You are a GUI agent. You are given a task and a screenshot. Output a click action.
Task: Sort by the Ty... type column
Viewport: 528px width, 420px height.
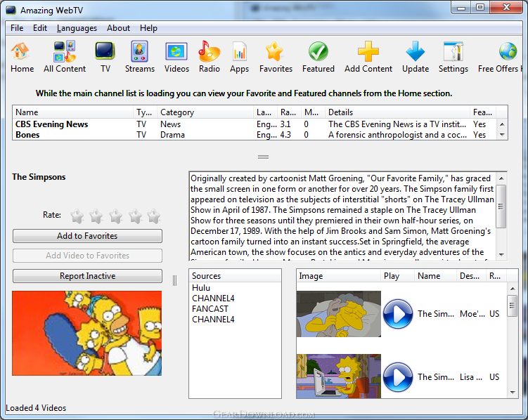coord(145,112)
